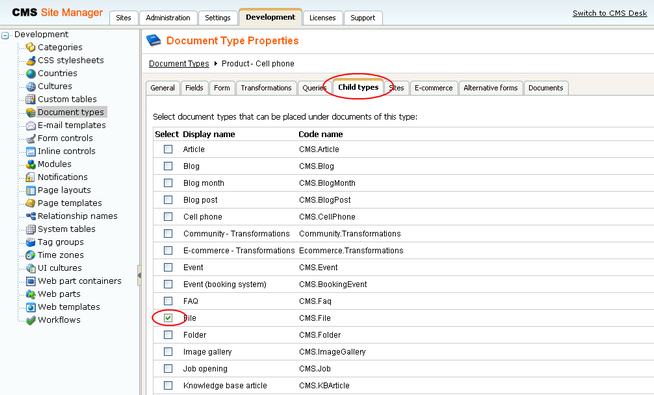Click the Categories icon in the tree
Screen dimensions: 654x395
click(x=30, y=47)
